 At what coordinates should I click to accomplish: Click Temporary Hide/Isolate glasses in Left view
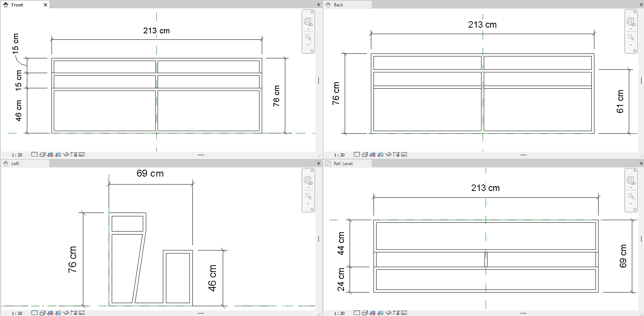[66, 313]
